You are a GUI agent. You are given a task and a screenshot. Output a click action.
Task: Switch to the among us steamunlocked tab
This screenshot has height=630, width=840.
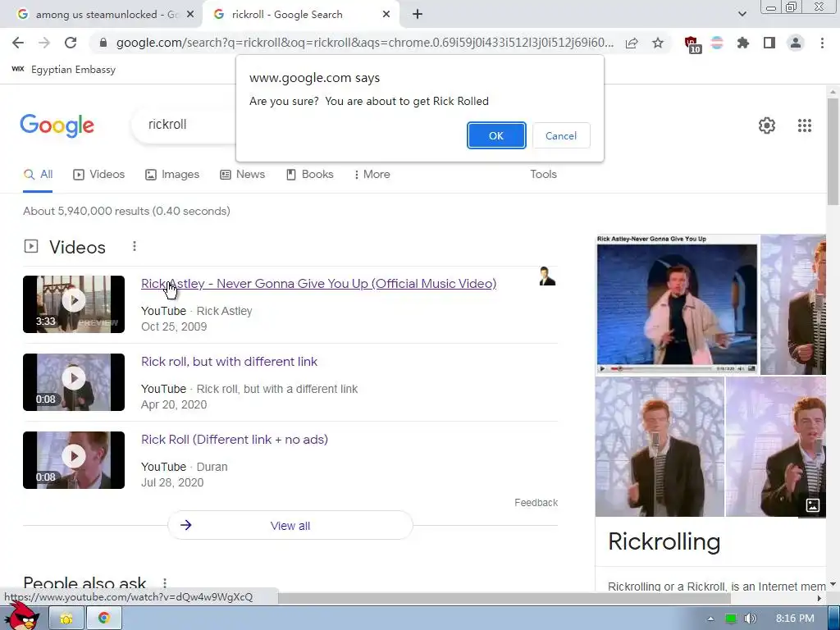point(100,15)
